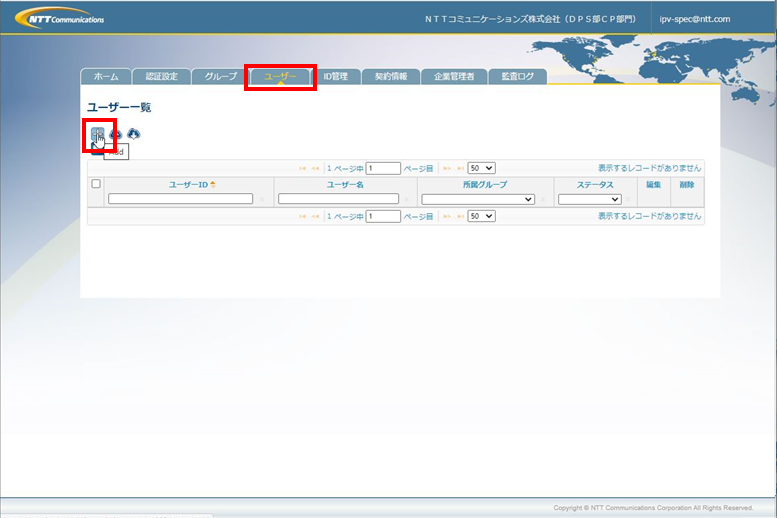Viewport: 777px width, 518px height.
Task: Click the cloud download icon
Action: [134, 134]
